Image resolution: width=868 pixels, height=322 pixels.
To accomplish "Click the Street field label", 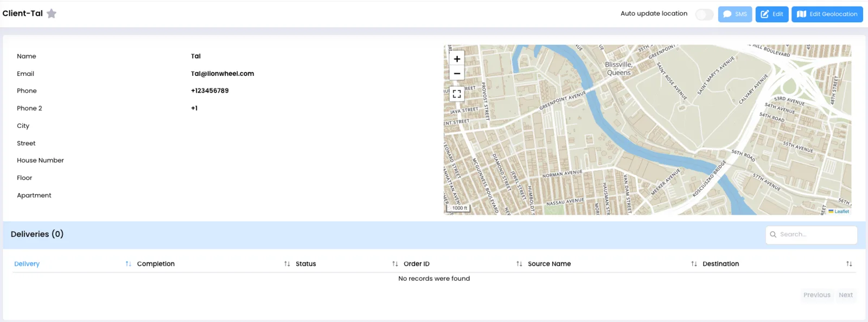I will point(26,144).
